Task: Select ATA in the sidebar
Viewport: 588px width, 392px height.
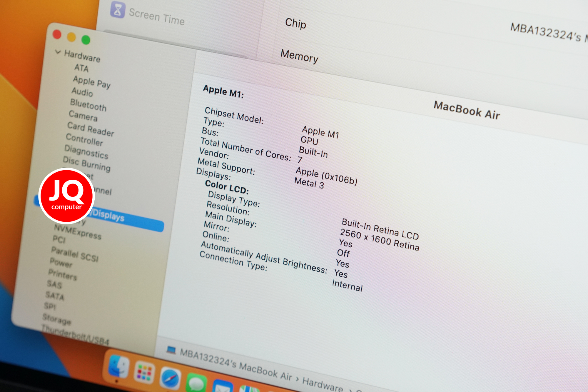Action: click(x=81, y=68)
